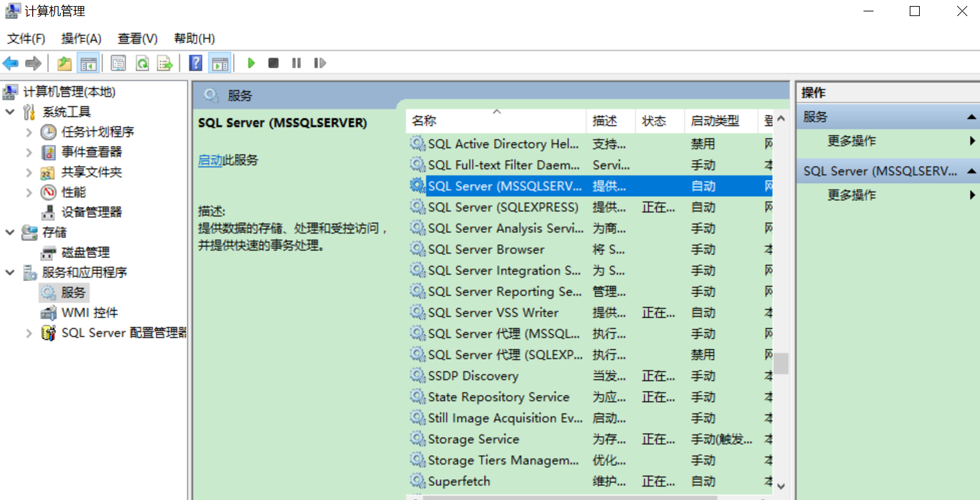The image size is (980, 500).
Task: Click the scrollbar down arrow in services list
Action: tap(781, 487)
